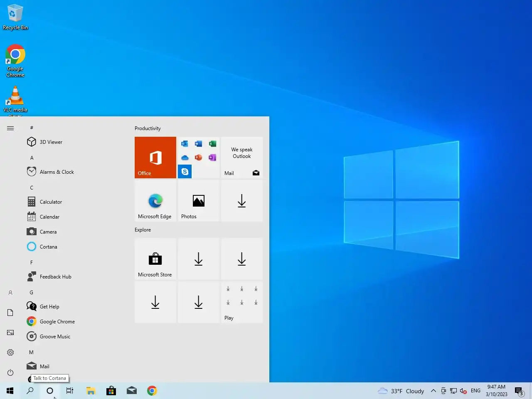Launch Google Chrome from app list
Screen dimensions: 532x399
click(75, 322)
